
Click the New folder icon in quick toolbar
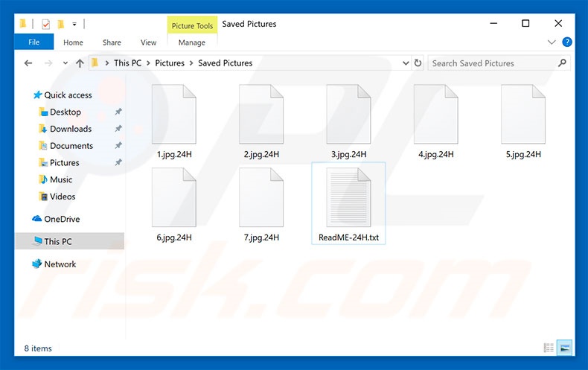pos(60,25)
